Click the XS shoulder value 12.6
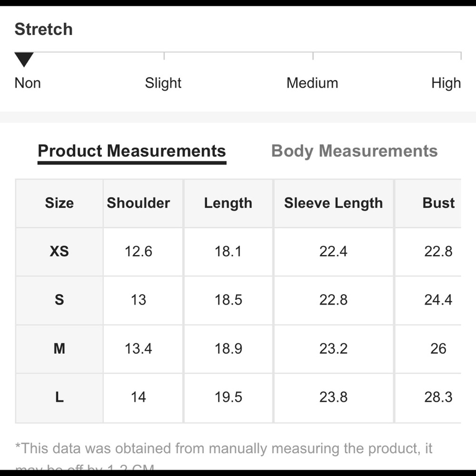The height and width of the screenshot is (476, 476). (x=139, y=251)
